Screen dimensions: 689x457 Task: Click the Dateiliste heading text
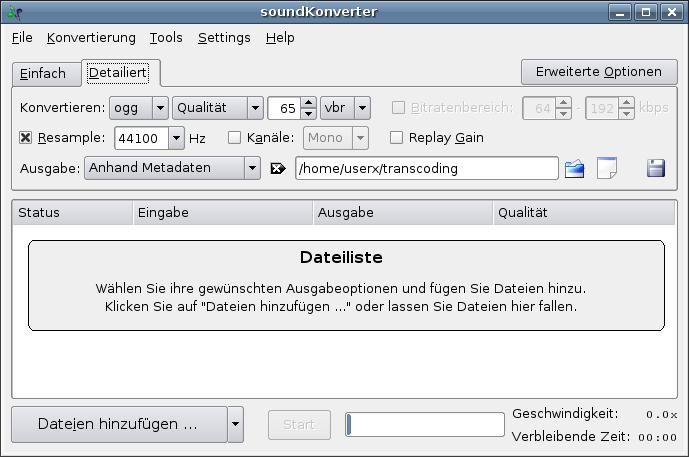(341, 258)
